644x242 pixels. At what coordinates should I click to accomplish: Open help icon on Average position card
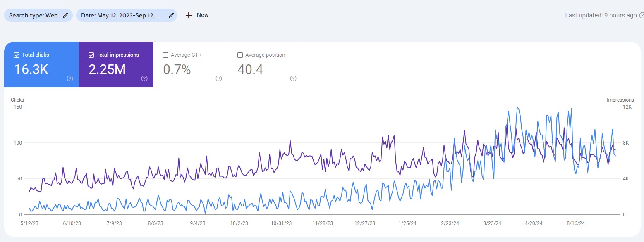pyautogui.click(x=293, y=78)
